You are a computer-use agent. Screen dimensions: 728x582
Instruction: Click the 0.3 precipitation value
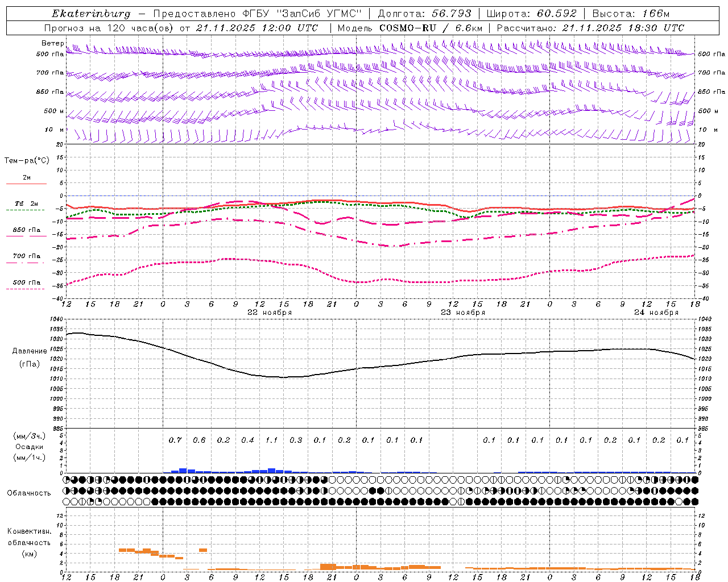click(296, 440)
